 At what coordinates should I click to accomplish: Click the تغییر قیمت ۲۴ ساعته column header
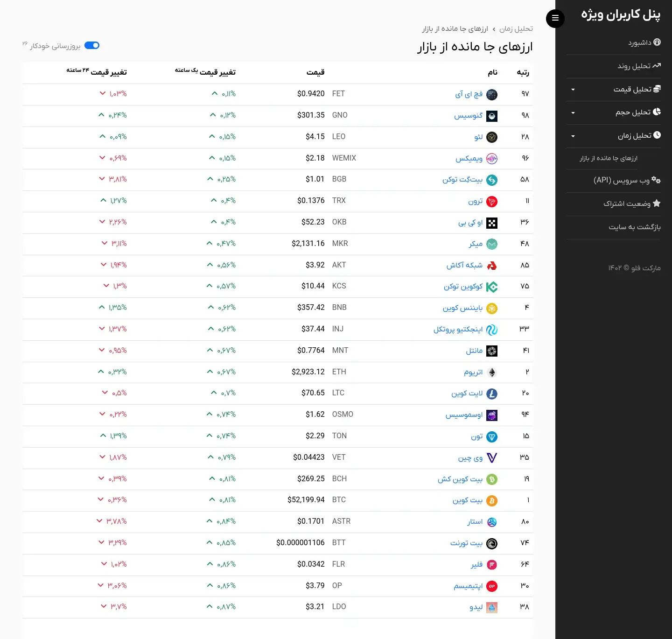point(97,71)
